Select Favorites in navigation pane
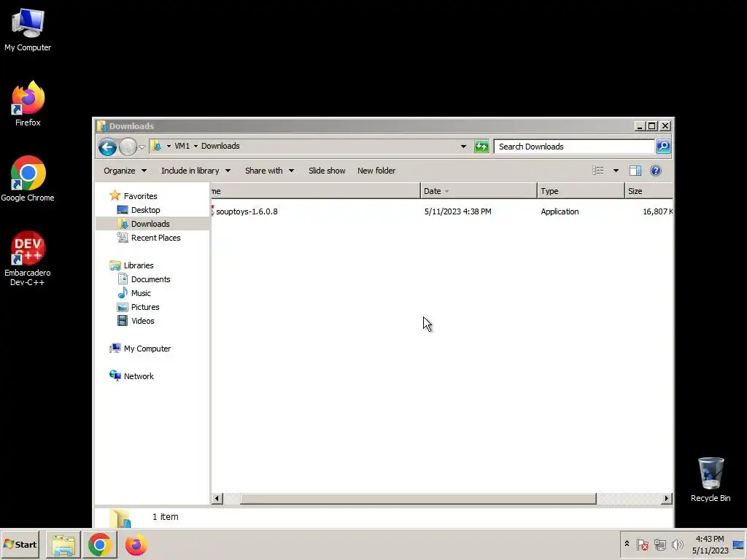Screen dimensions: 747x560 tap(140, 195)
